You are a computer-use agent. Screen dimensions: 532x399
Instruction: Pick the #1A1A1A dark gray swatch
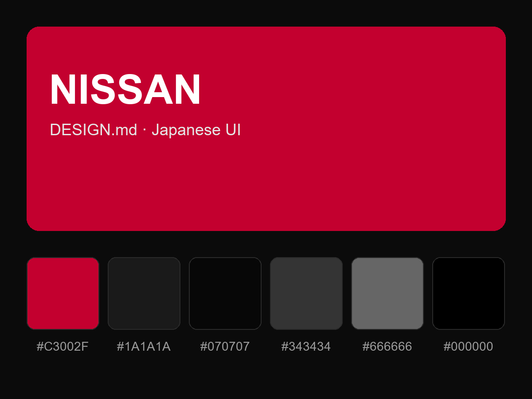tap(144, 293)
